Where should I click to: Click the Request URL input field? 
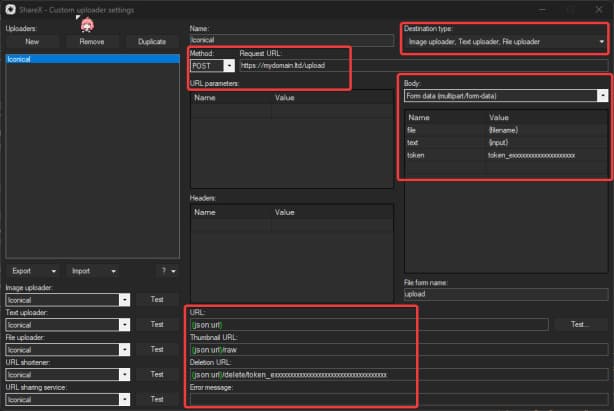(424, 65)
